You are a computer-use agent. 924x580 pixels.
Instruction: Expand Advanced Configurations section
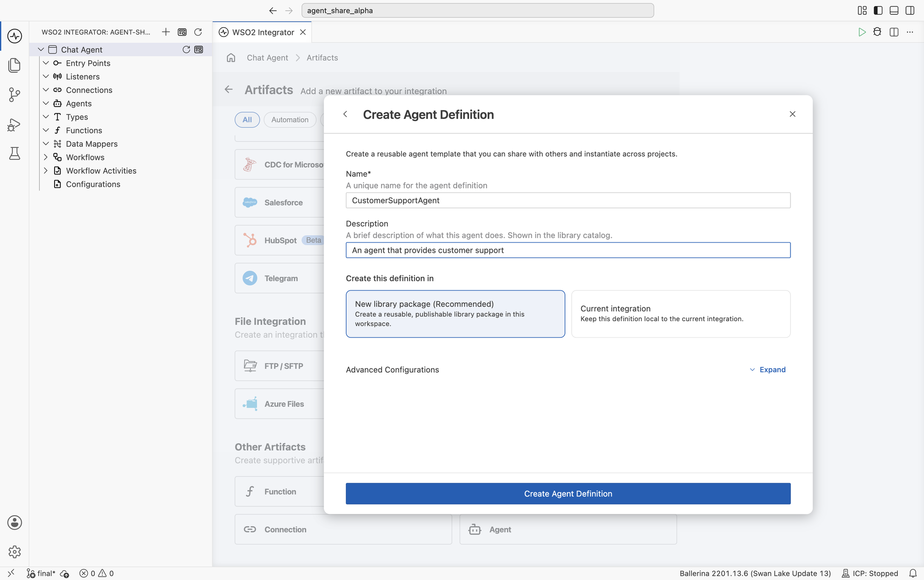[767, 370]
